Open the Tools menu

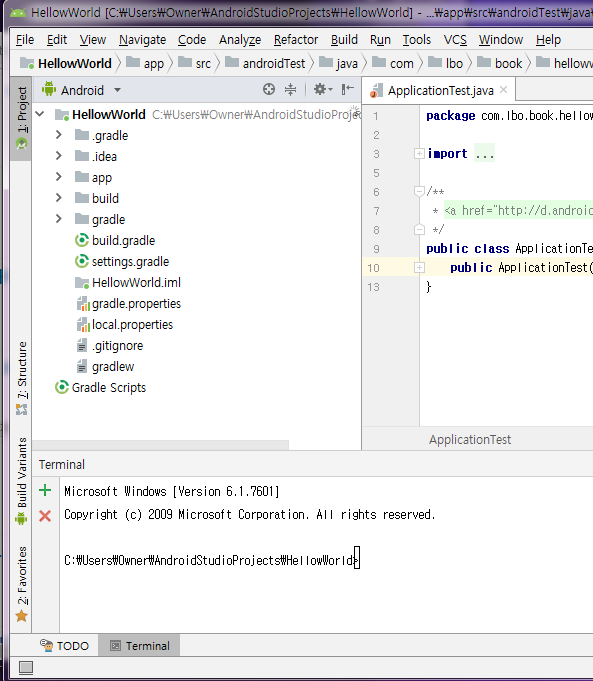pos(417,40)
